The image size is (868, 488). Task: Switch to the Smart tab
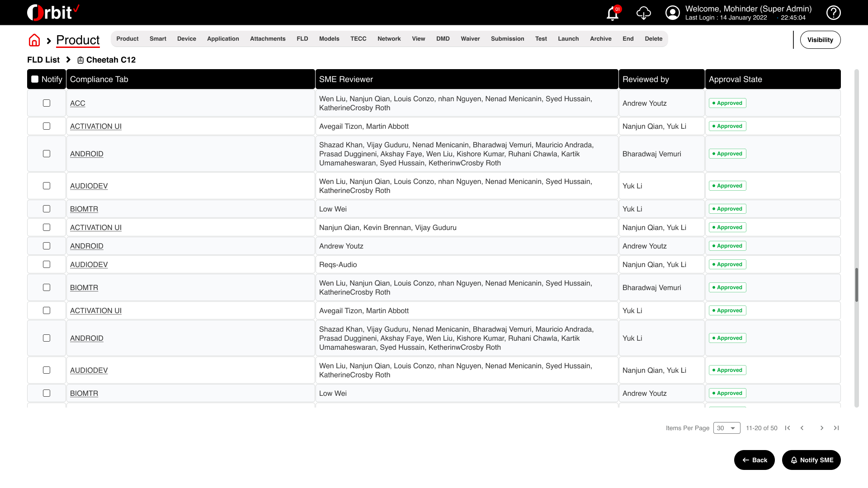tap(158, 39)
